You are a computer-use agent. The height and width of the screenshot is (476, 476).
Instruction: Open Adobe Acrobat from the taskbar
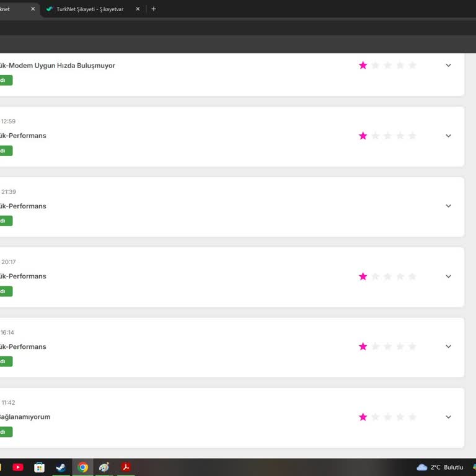[126, 467]
